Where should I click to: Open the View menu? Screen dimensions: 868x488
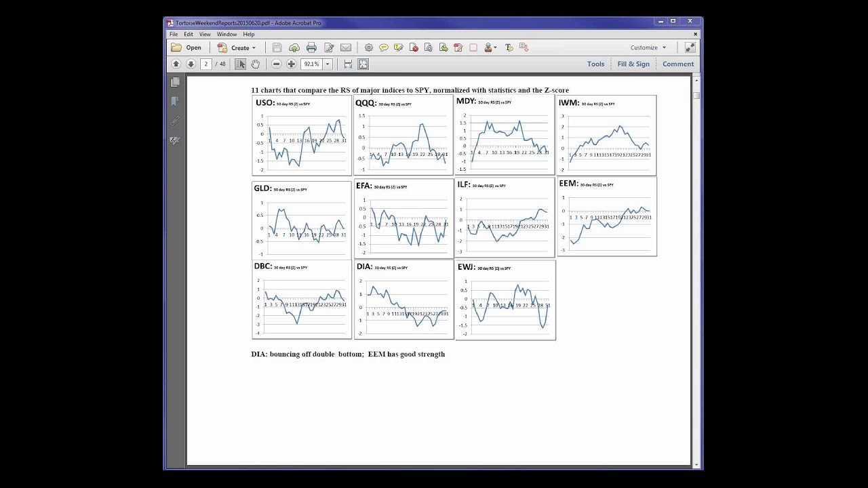(205, 34)
